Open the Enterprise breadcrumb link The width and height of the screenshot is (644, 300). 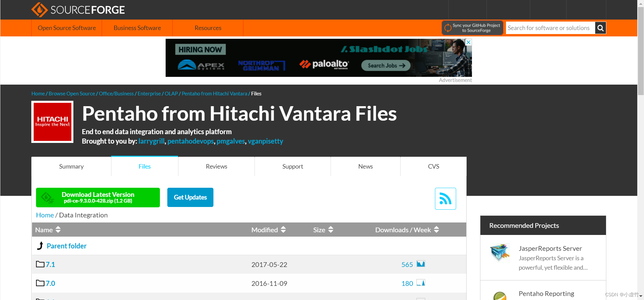(x=149, y=94)
